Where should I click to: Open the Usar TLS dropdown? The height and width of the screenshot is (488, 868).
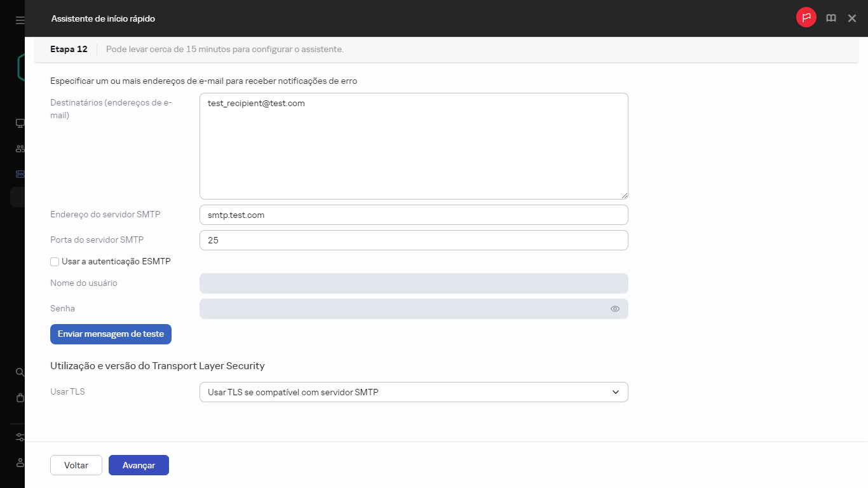click(x=413, y=392)
